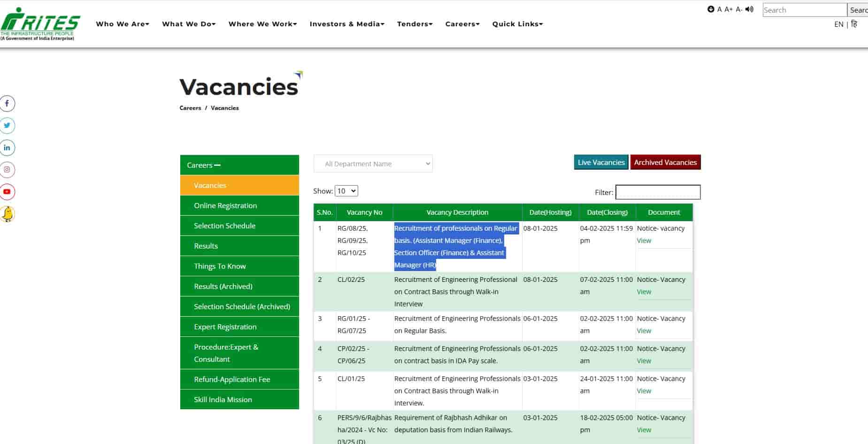The height and width of the screenshot is (444, 868).
Task: Select the Twitter bird icon
Action: (x=8, y=125)
